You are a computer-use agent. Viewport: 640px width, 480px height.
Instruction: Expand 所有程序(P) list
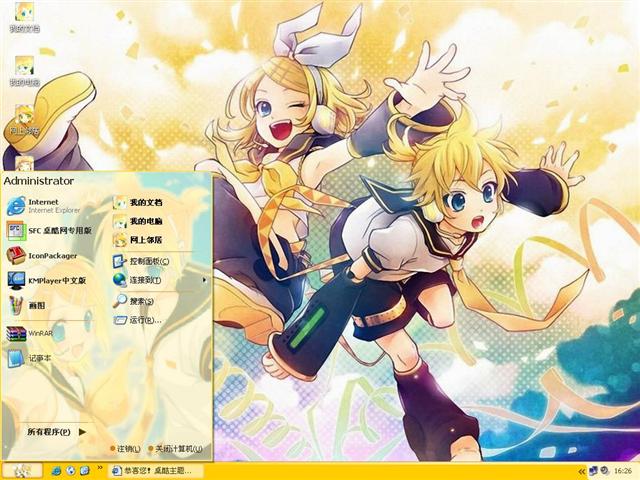click(x=56, y=431)
